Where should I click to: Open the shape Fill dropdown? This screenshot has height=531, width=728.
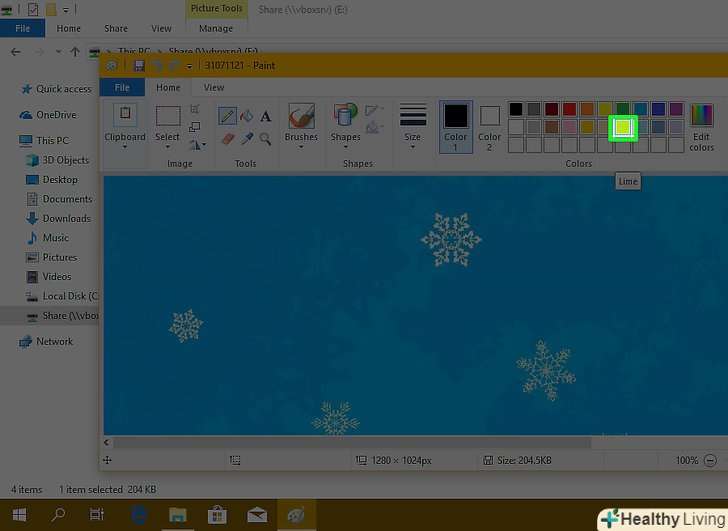[374, 127]
